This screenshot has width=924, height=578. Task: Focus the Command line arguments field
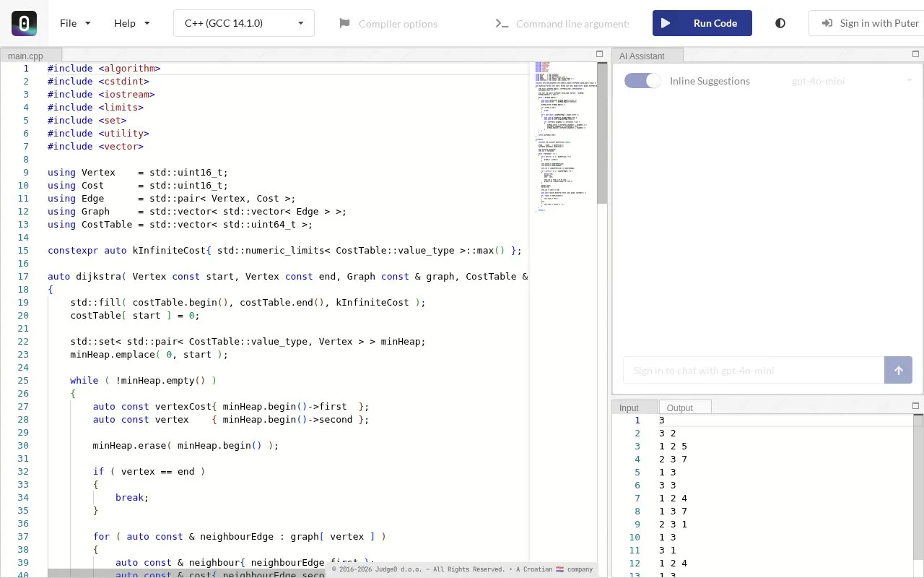click(572, 24)
